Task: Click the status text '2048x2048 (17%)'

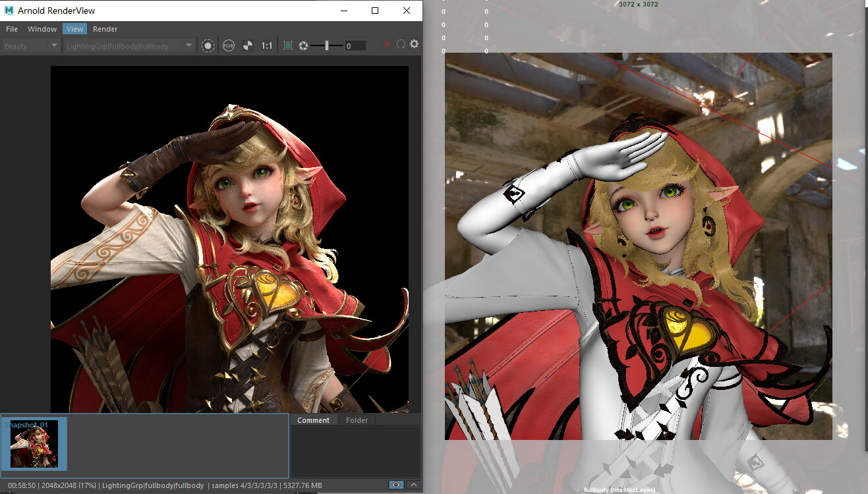Action: click(70, 485)
